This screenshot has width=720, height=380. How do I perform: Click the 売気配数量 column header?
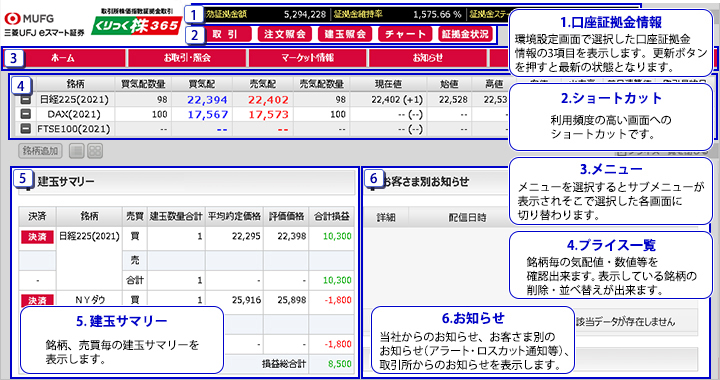[321, 84]
